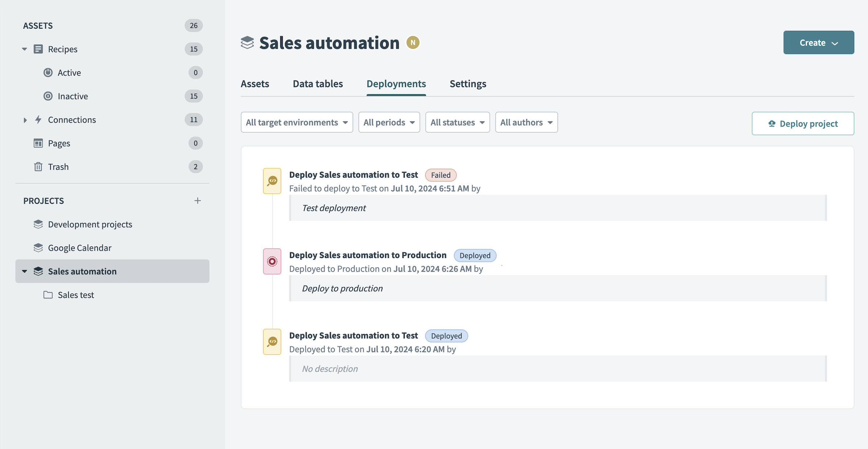The height and width of the screenshot is (449, 868).
Task: Click the Sales automation project icon
Action: [x=38, y=271]
